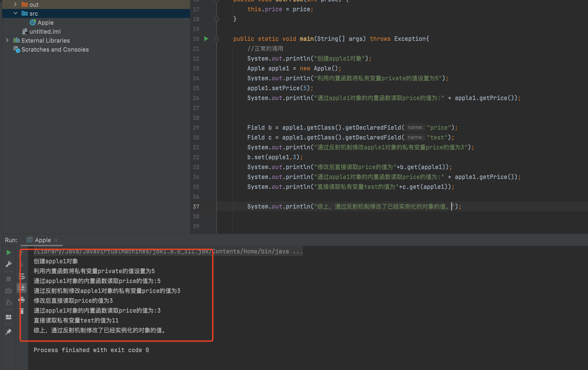
Task: Print console output via printer icon
Action: click(x=22, y=300)
